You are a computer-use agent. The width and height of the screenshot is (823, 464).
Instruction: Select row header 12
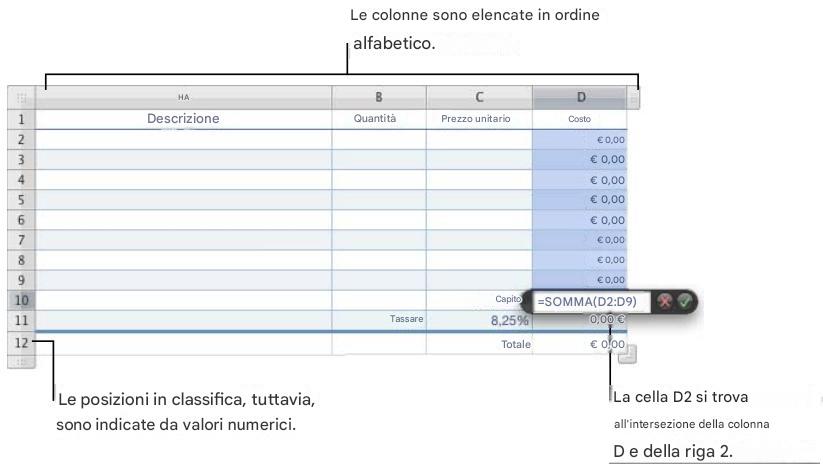pyautogui.click(x=22, y=343)
